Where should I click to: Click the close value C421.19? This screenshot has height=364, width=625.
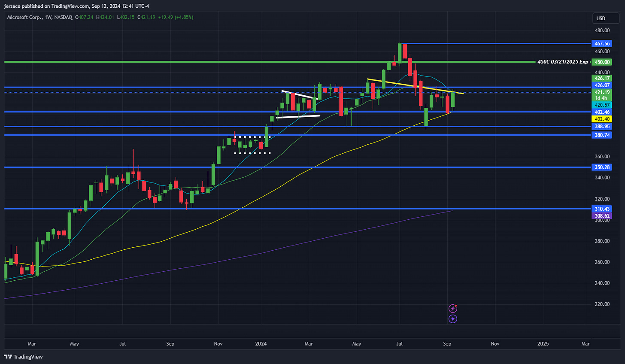click(146, 17)
